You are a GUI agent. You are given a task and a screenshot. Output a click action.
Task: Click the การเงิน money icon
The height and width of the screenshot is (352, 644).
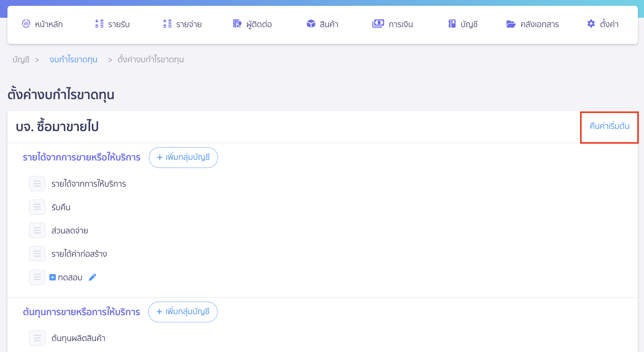[378, 24]
